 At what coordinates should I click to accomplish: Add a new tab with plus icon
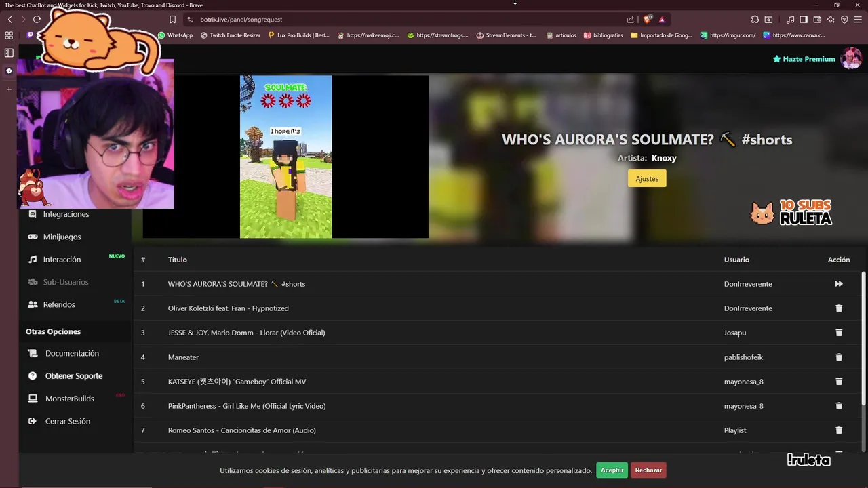tap(9, 89)
